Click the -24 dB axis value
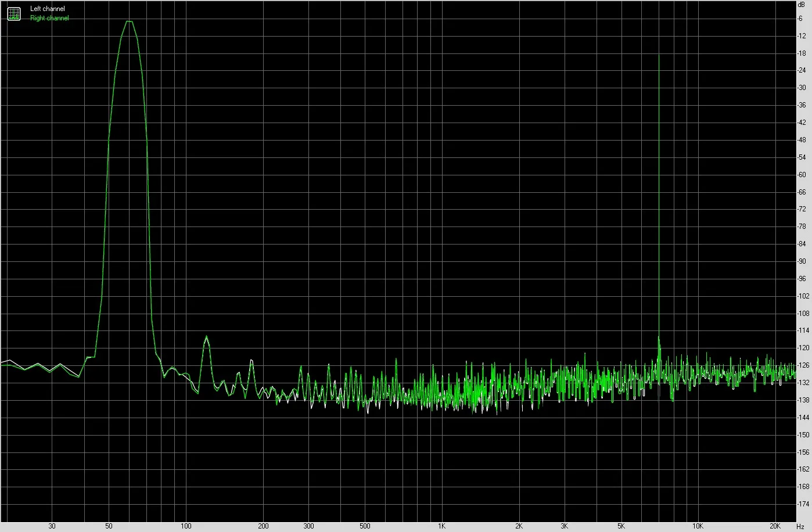This screenshot has height=532, width=812. pyautogui.click(x=802, y=71)
